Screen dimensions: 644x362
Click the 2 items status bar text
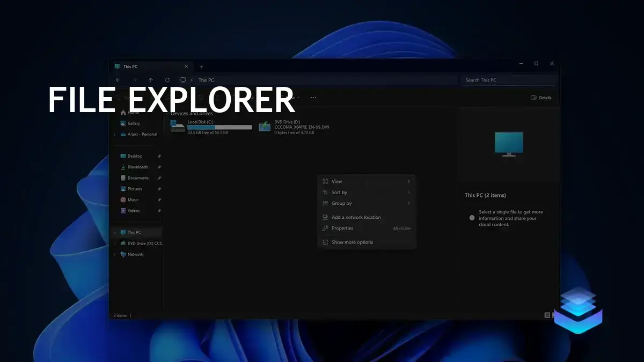(x=120, y=315)
